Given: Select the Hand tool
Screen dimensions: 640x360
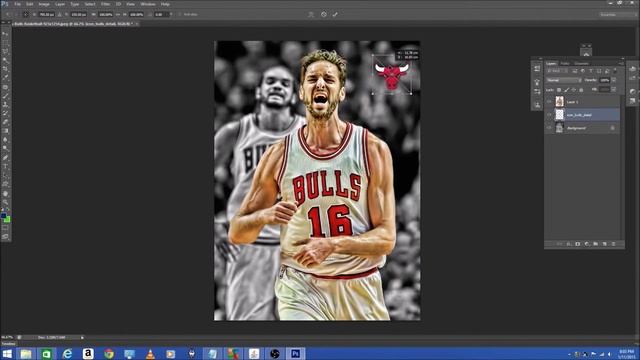Looking at the screenshot, I should 6,194.
